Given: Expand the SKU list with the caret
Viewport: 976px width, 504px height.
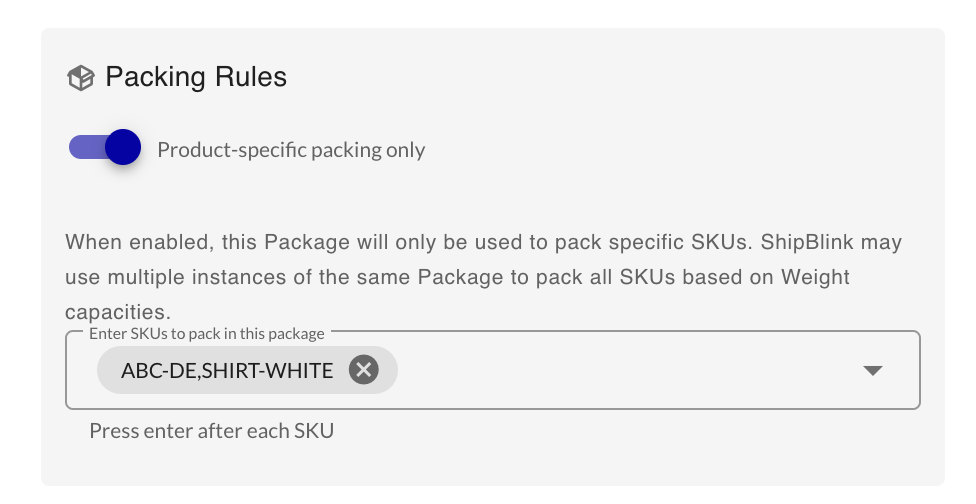Looking at the screenshot, I should pyautogui.click(x=872, y=371).
